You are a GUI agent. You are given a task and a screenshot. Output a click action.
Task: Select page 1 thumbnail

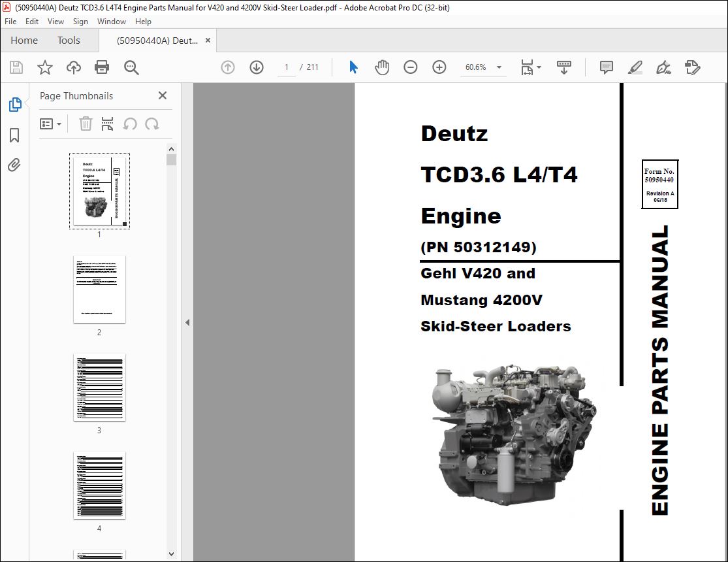(99, 191)
